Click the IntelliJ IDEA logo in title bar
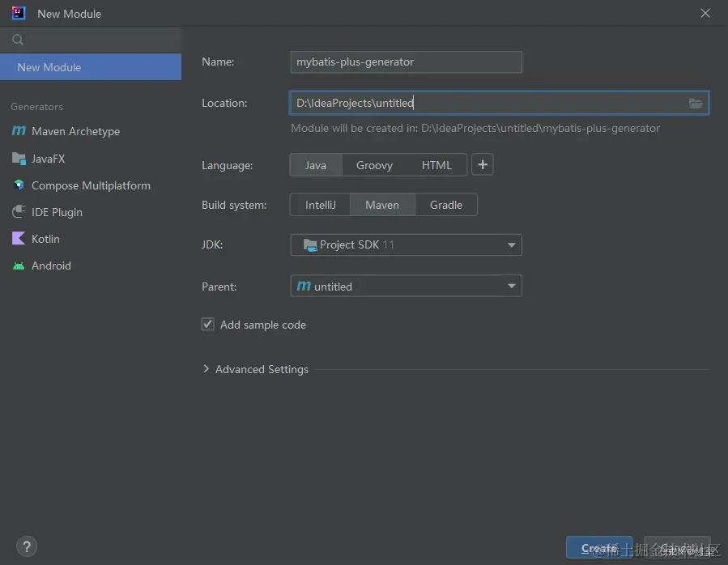 [x=19, y=13]
